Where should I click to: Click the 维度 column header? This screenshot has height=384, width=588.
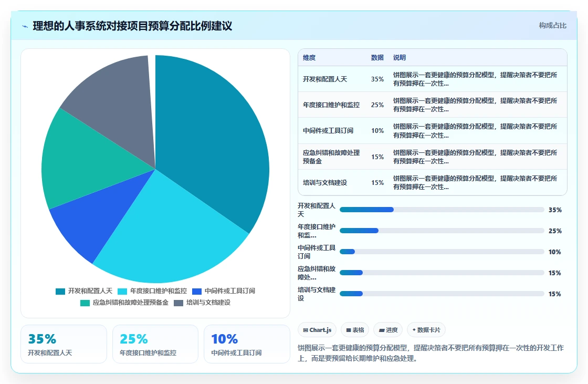(309, 57)
